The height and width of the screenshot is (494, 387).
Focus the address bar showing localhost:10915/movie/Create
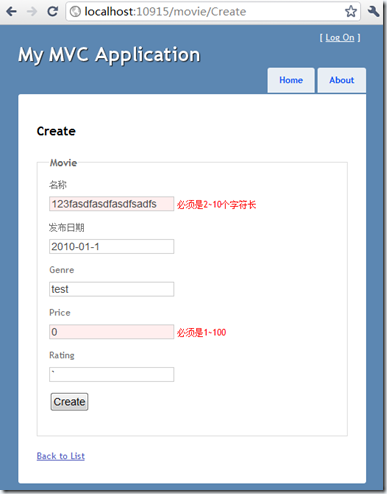point(213,12)
